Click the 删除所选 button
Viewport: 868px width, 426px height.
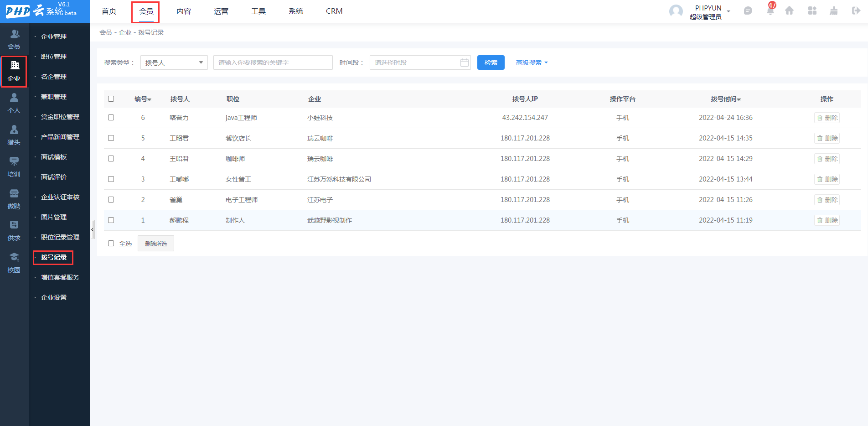tap(156, 244)
